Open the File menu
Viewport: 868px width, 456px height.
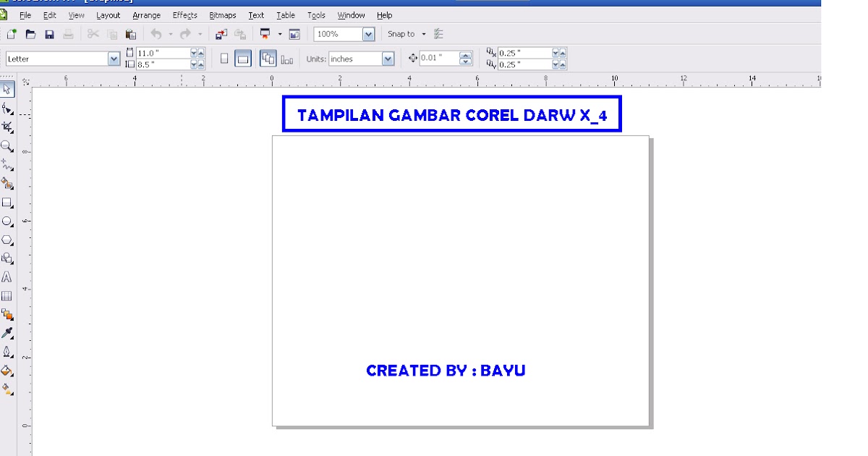click(25, 15)
